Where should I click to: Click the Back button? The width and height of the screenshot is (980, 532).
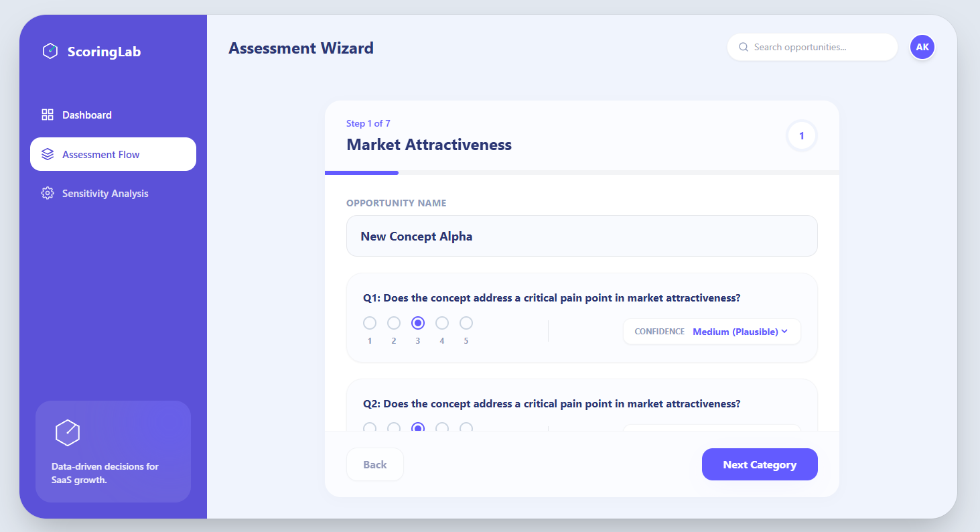(x=375, y=464)
